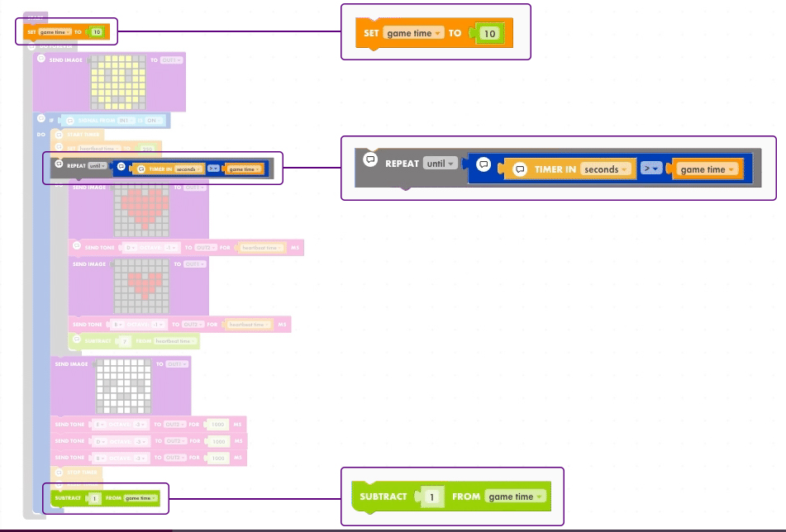Viewport: 786px width, 532px height.
Task: Open the until dropdown in enlarged REPEAT block
Action: pos(440,164)
